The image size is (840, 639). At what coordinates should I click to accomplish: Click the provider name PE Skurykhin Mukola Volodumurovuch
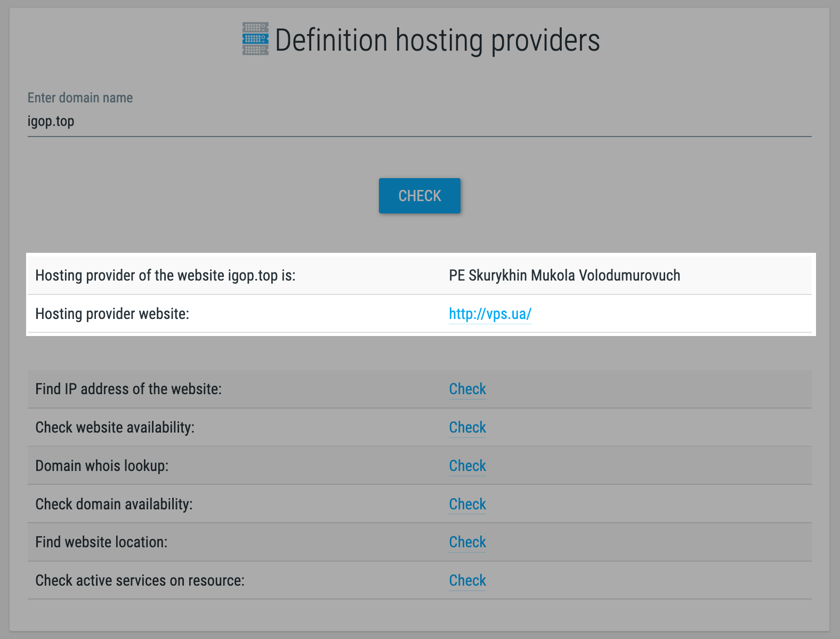pos(564,275)
